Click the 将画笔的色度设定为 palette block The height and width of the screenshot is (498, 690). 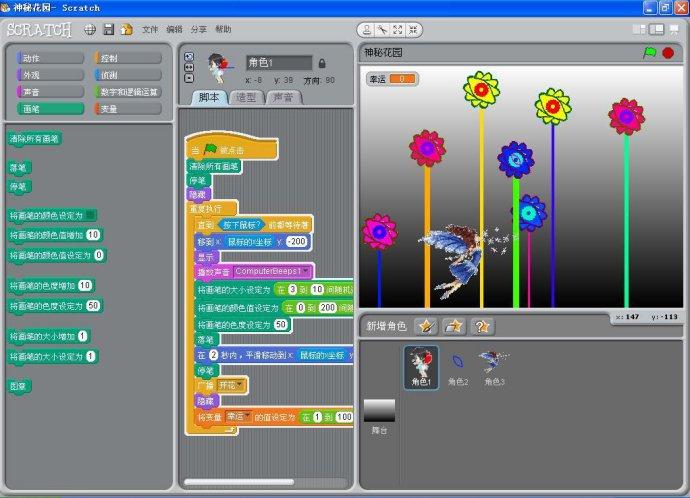55,306
